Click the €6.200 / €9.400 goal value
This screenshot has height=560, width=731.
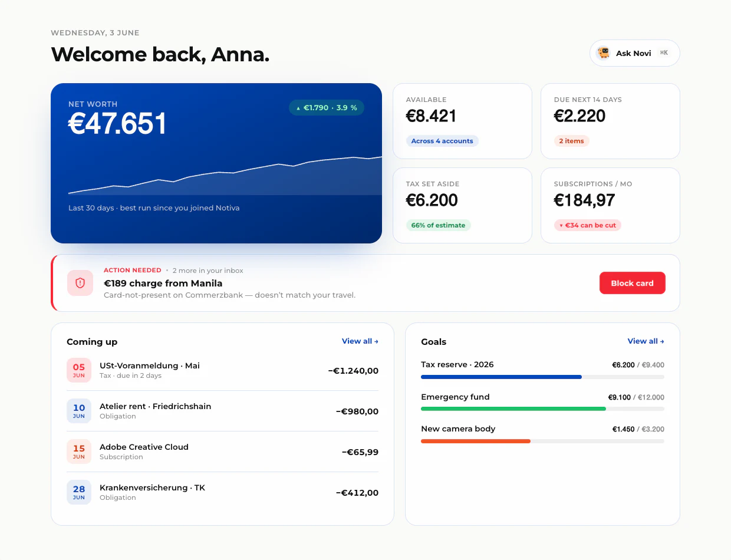[638, 365]
